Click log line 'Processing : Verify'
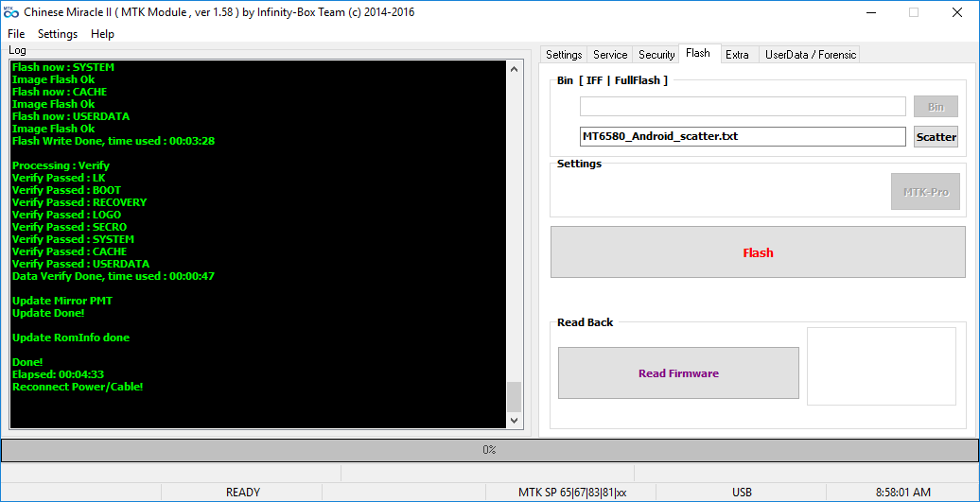This screenshot has height=502, width=980. point(61,165)
